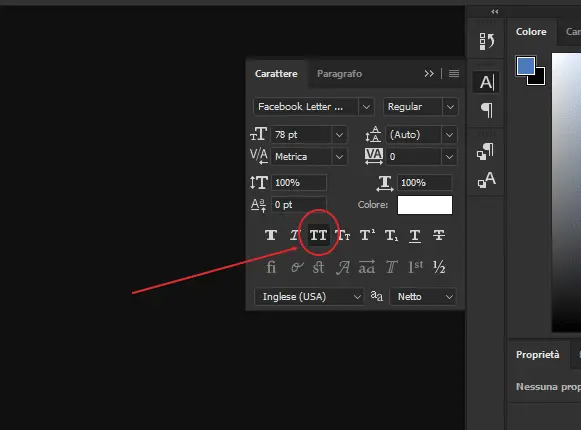The image size is (581, 430).
Task: Click the blue foreground color swatch
Action: [x=525, y=66]
